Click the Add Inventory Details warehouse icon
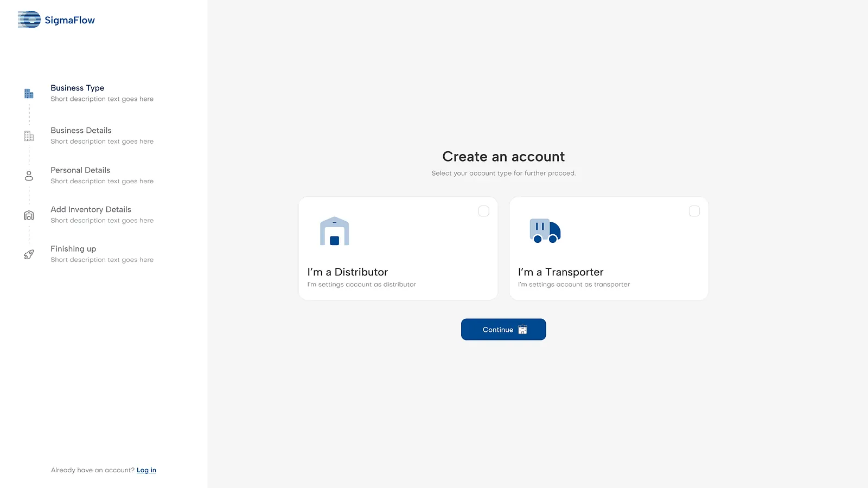Image resolution: width=868 pixels, height=488 pixels. tap(29, 215)
